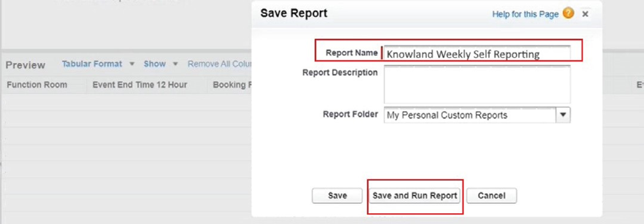Click the Save Report dialog title
Screen dimensions: 644x224
(294, 13)
